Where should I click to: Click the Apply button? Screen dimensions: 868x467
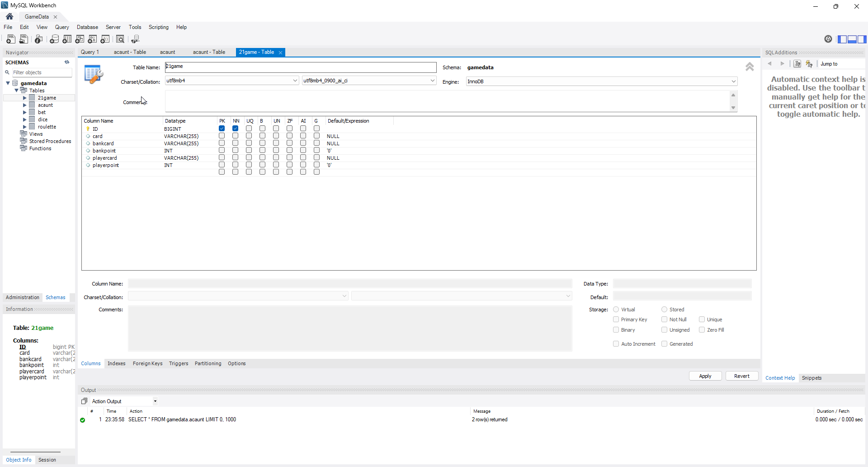pos(705,376)
